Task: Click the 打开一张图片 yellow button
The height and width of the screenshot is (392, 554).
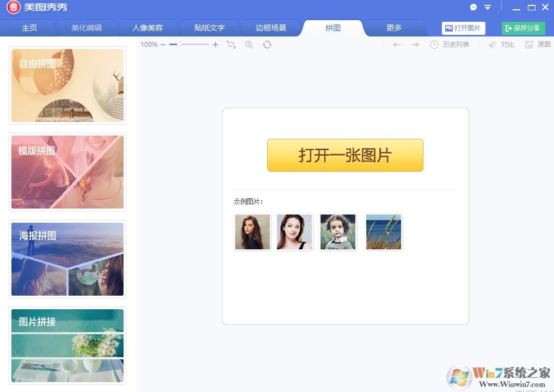Action: [x=345, y=155]
